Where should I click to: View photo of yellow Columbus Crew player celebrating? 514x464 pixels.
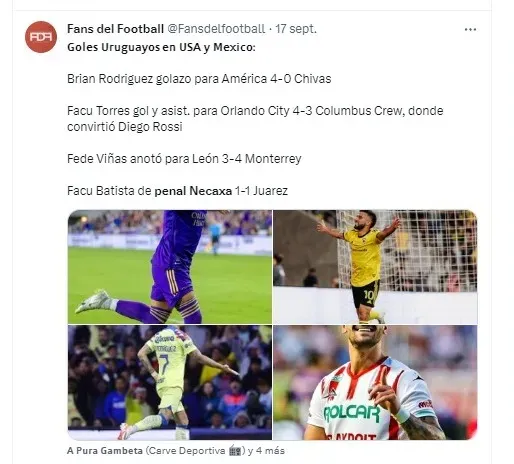coord(375,267)
